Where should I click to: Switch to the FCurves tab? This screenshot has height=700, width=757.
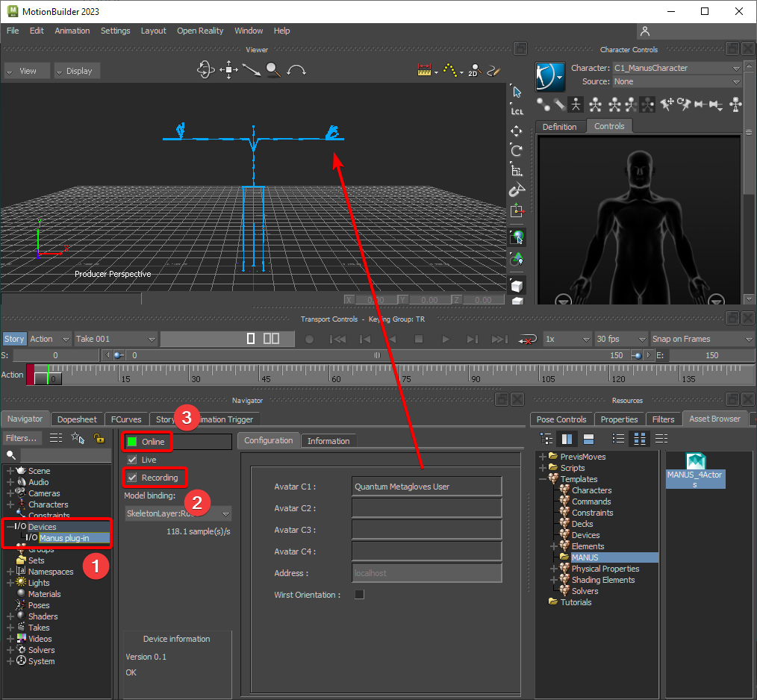(126, 419)
